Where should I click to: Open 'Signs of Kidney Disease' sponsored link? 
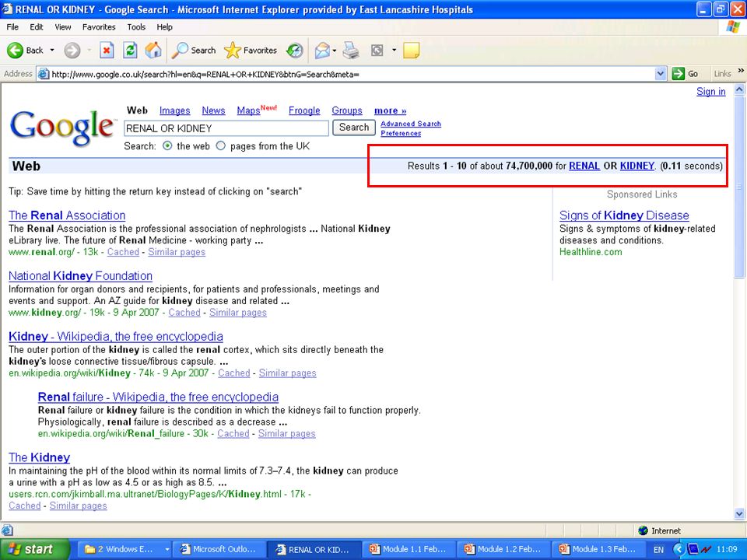tap(624, 215)
